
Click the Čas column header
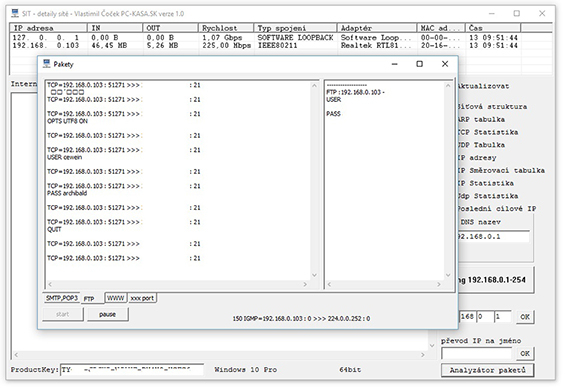(493, 28)
